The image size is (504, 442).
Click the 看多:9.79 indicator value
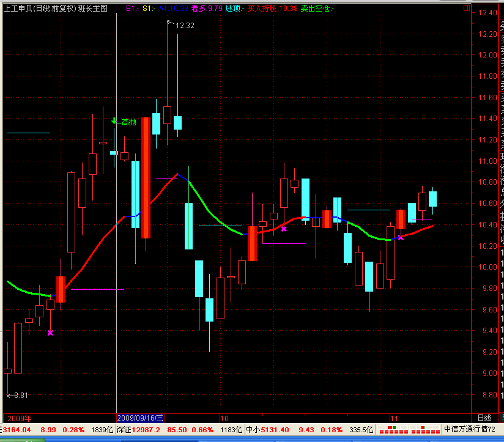pyautogui.click(x=207, y=9)
